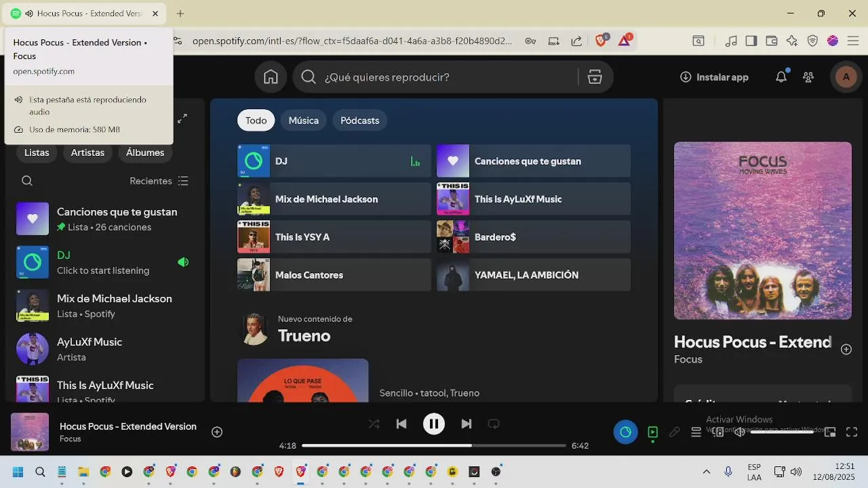Toggle the browser sidebar panel icon
This screenshot has height=488, width=868.
pyautogui.click(x=751, y=41)
